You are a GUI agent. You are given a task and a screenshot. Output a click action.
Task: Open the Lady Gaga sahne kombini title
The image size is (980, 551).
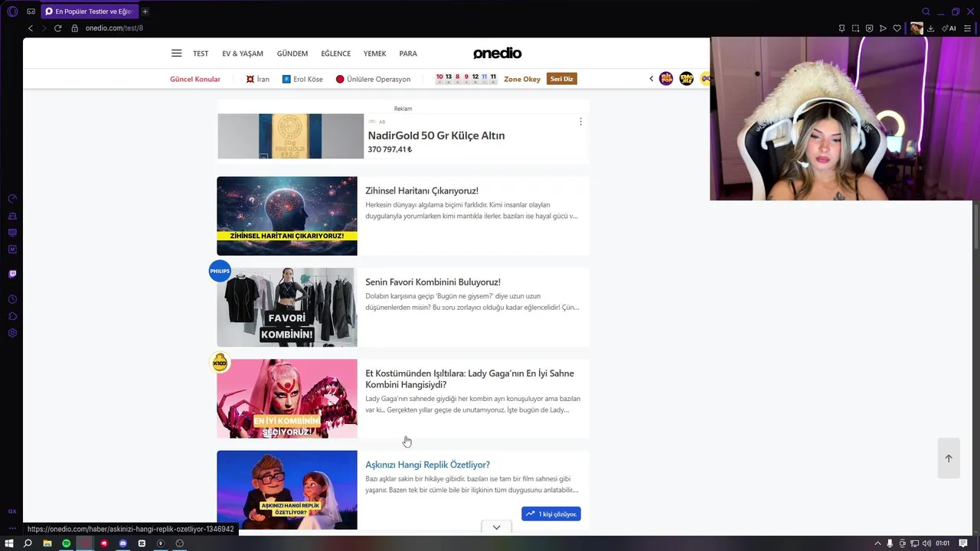pos(469,379)
